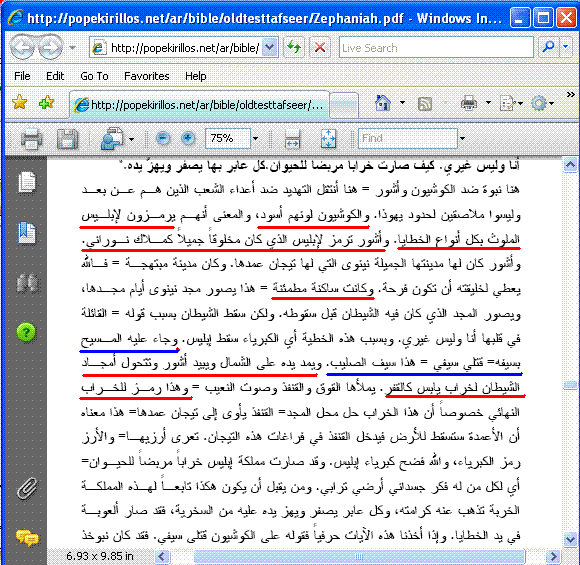Print the PDF from the Adobe toolbar
This screenshot has height=565, width=580.
click(31, 139)
